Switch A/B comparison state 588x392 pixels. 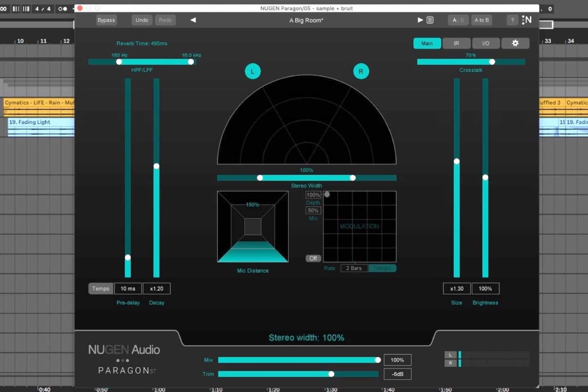coord(458,20)
